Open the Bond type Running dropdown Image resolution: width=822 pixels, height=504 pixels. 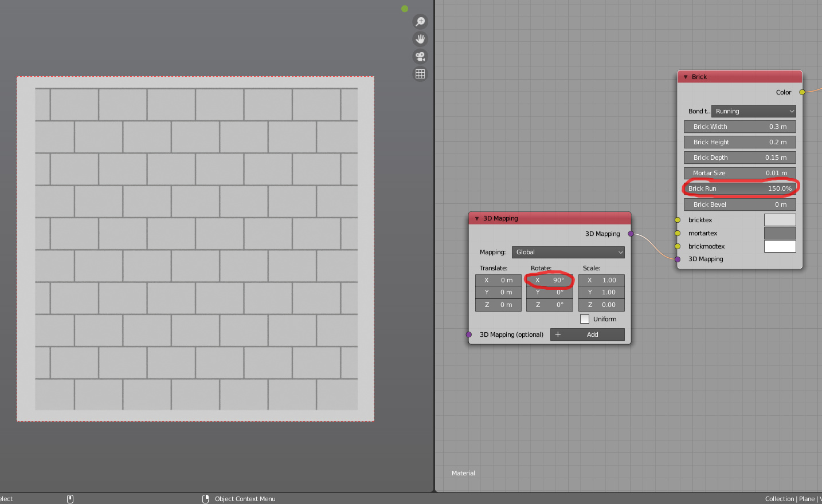753,111
